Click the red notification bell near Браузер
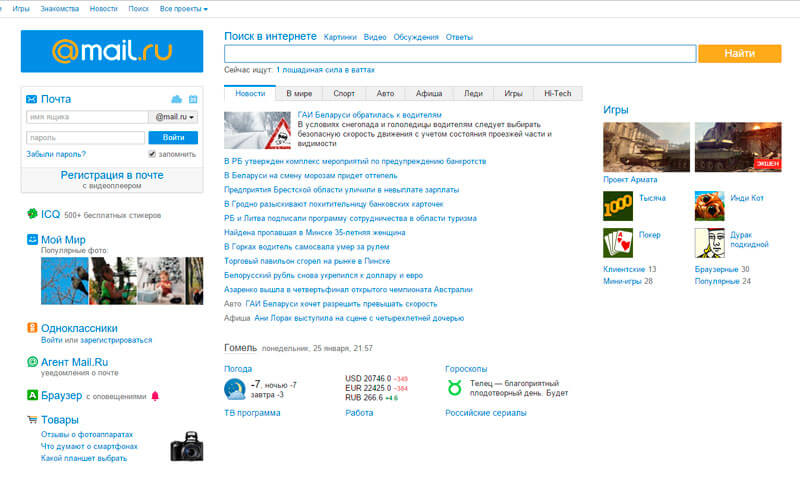 (155, 396)
